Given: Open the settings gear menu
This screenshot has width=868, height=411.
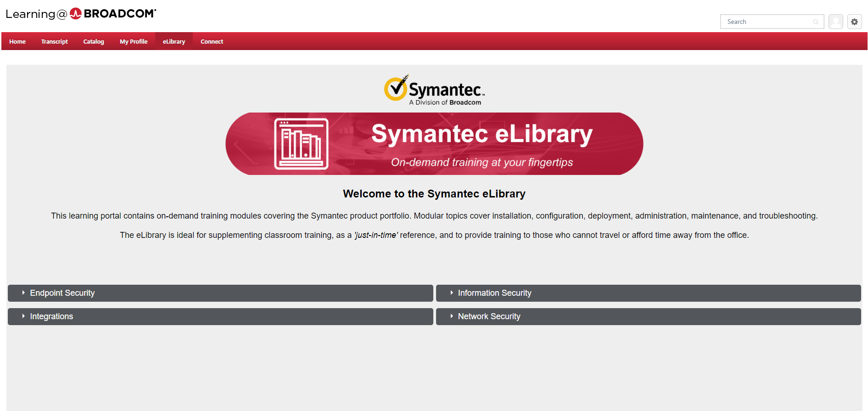Looking at the screenshot, I should pos(854,22).
